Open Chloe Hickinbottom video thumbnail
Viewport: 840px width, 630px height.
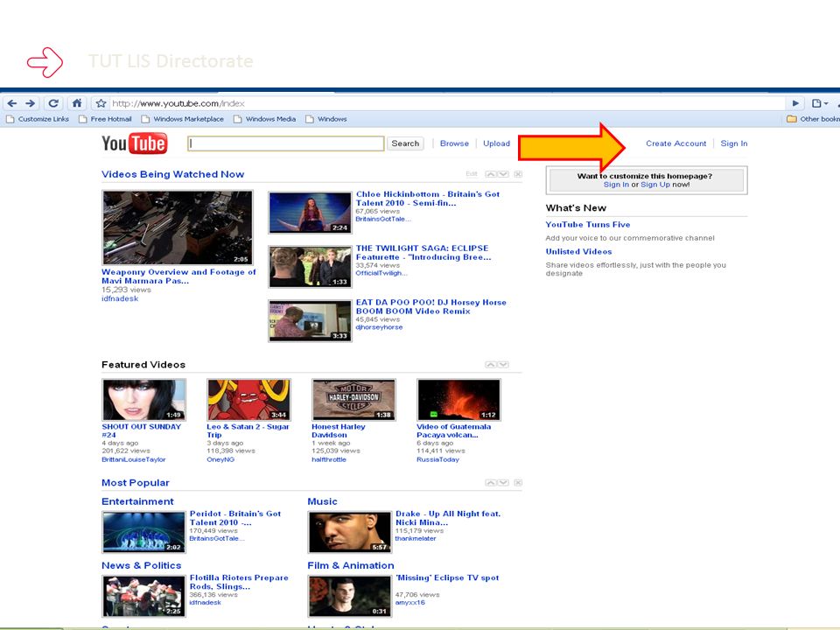310,213
